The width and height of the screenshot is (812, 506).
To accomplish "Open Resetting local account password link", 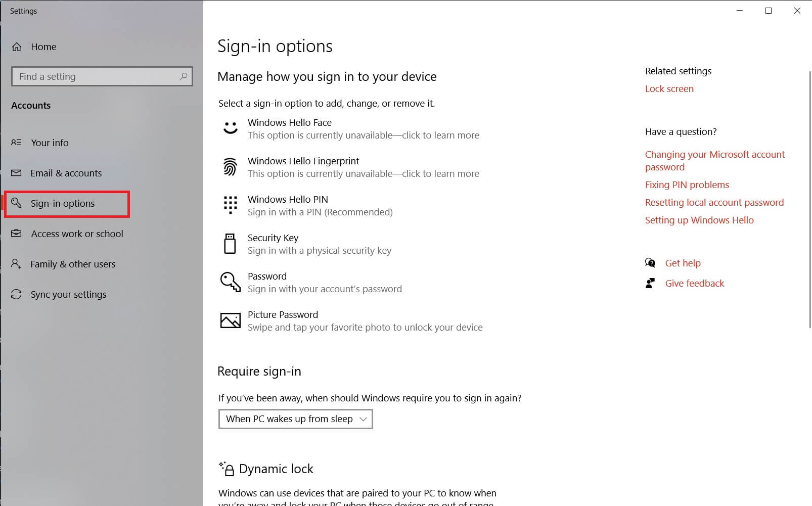I will click(714, 203).
